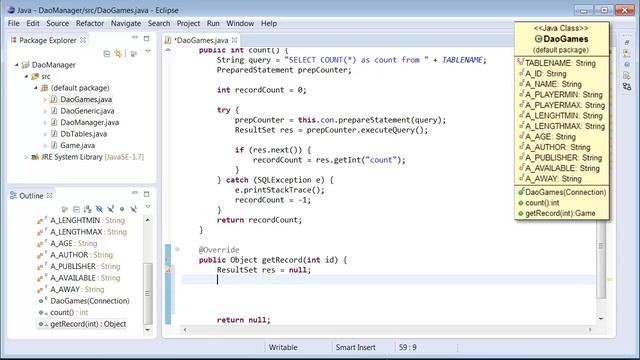
Task: Click the editor horizontal scrollbar right arrow
Action: coord(590,329)
